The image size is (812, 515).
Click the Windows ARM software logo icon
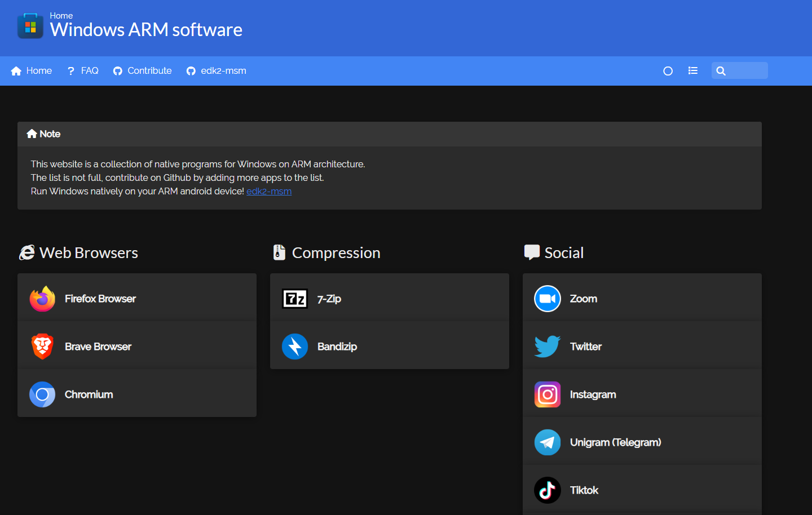click(30, 26)
